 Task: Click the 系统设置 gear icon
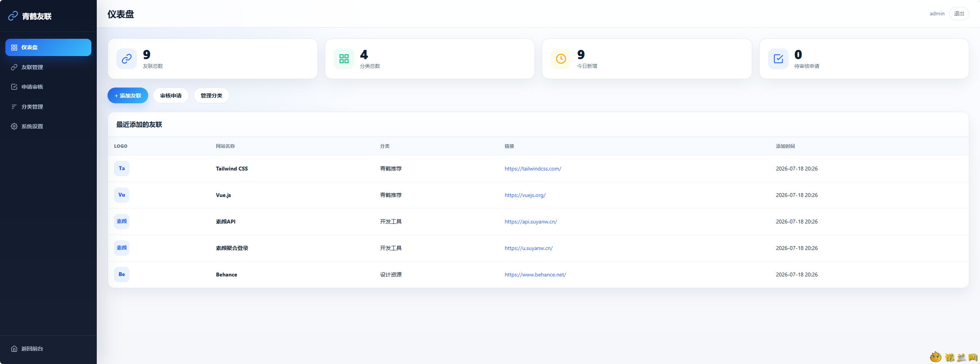click(14, 126)
